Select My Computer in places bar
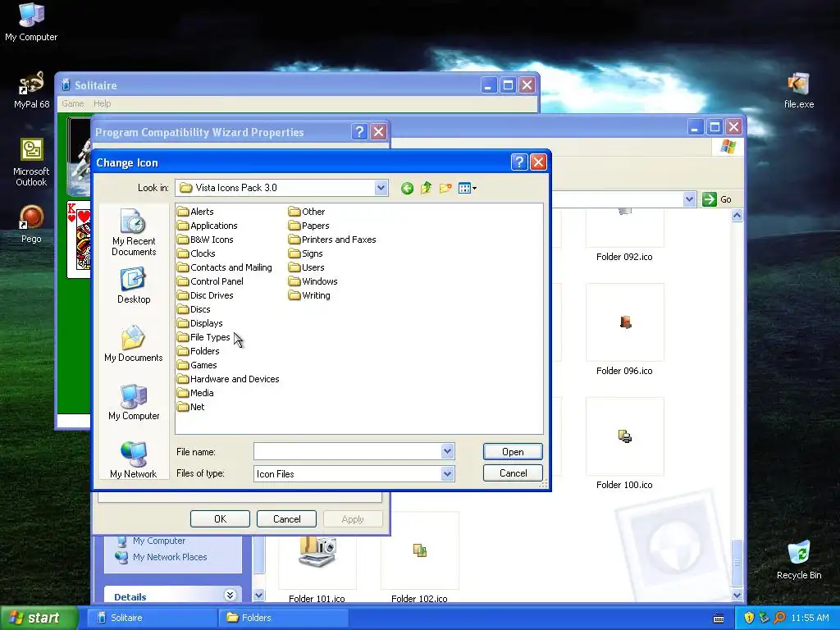Image resolution: width=840 pixels, height=630 pixels. click(x=134, y=402)
